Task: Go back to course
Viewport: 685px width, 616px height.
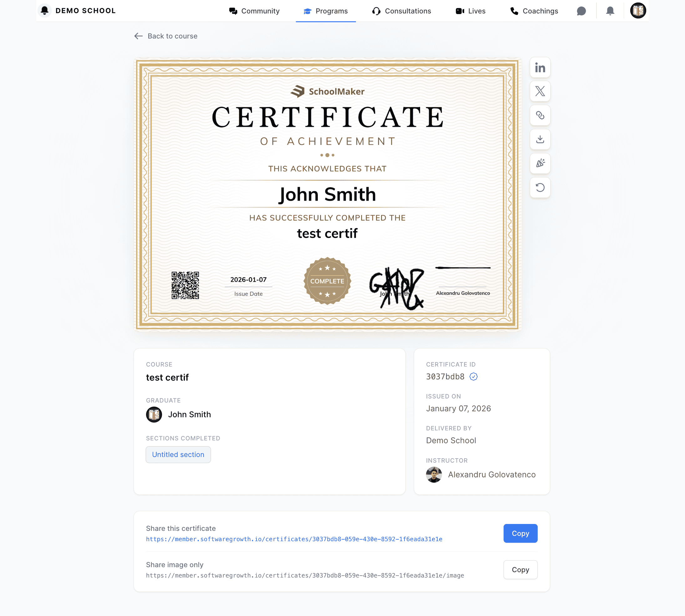Action: pos(166,36)
